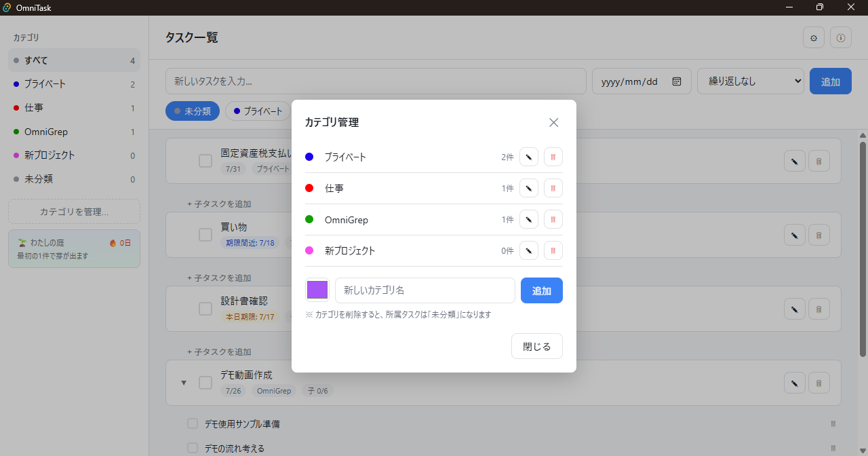
Task: Add subtask under 固定資産税支払い
Action: tap(219, 204)
